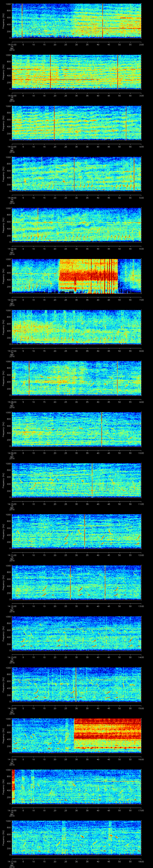153x868 pixels.
Task: Click the '14:01:00' start time label
Action: tap(12, 44)
